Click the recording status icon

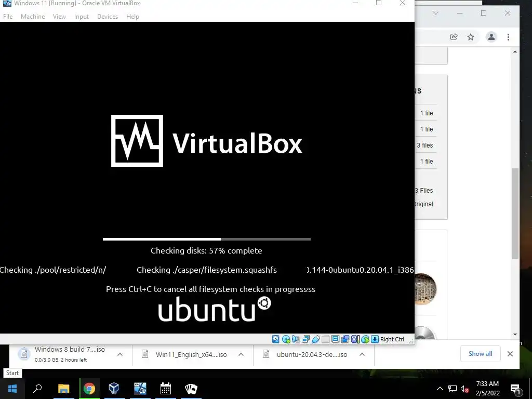345,339
